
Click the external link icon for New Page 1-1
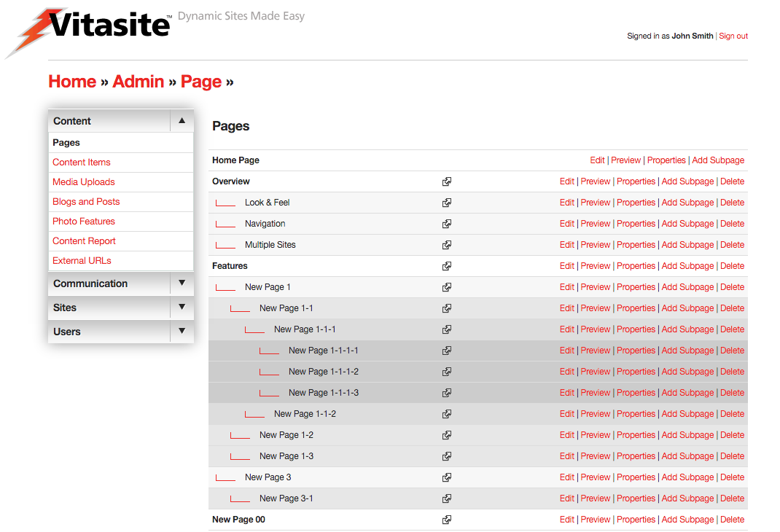447,308
